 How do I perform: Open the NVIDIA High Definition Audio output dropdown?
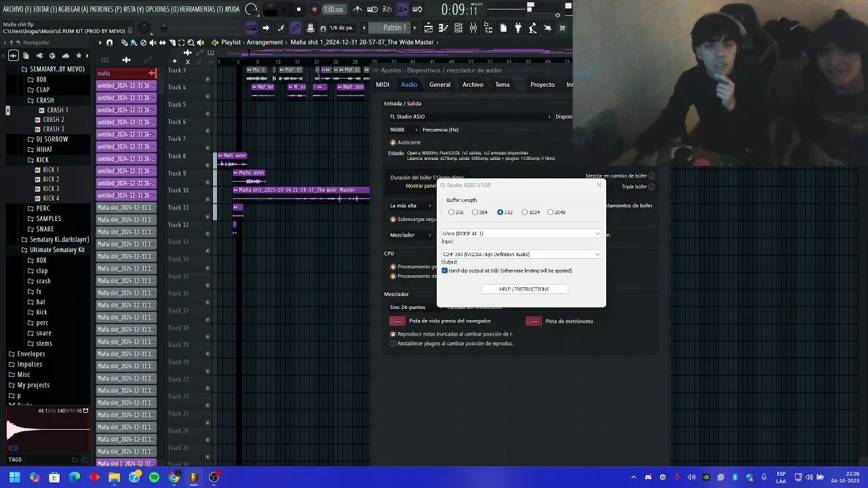point(521,254)
